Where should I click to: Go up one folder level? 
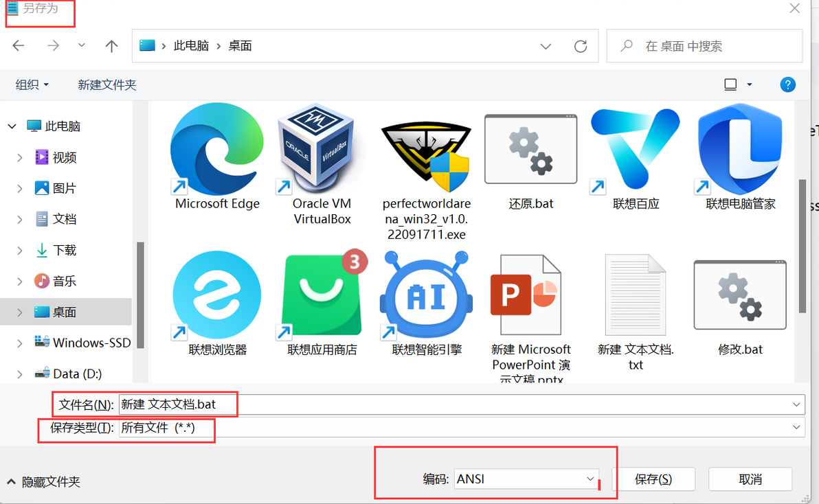(x=111, y=46)
